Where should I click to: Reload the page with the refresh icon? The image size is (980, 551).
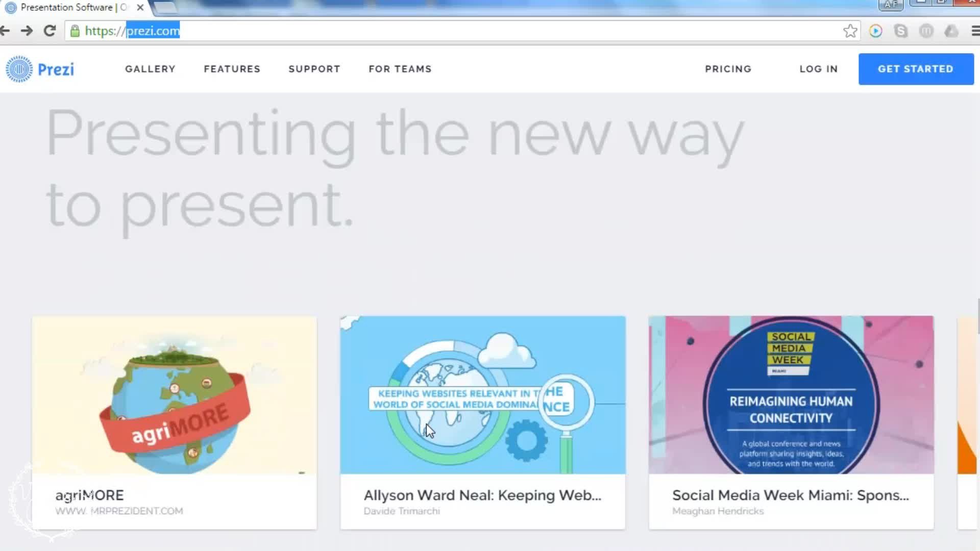(50, 31)
